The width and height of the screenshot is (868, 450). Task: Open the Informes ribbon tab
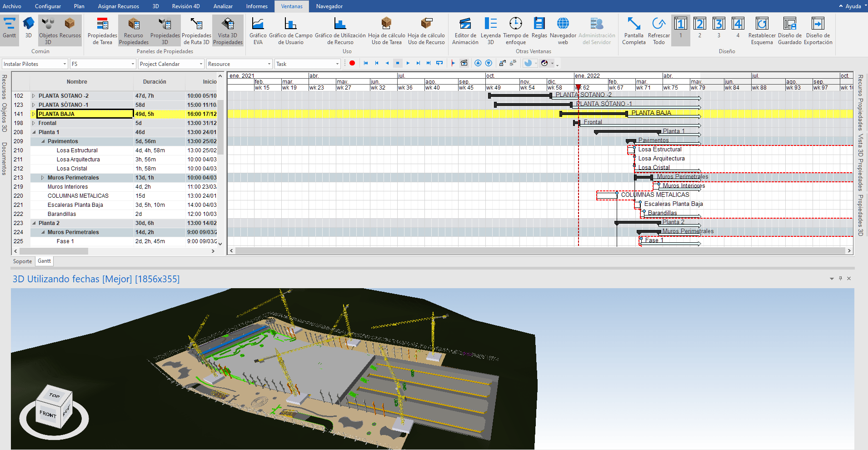tap(257, 6)
